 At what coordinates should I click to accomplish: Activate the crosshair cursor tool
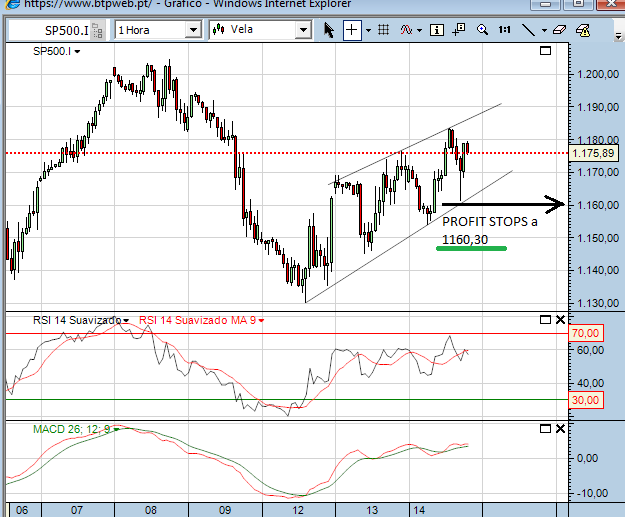tap(352, 30)
